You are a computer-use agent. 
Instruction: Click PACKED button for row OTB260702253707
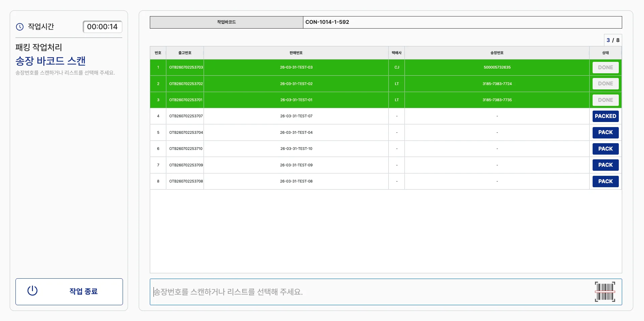605,116
